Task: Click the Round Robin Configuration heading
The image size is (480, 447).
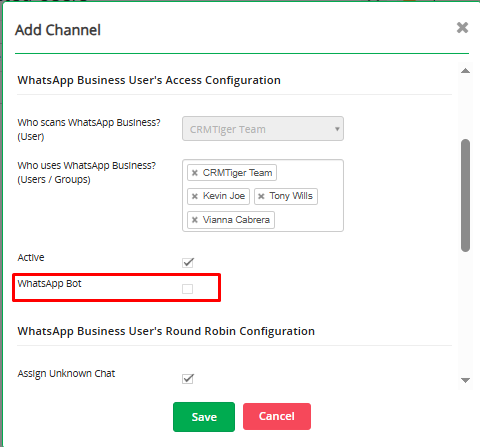Action: click(166, 331)
